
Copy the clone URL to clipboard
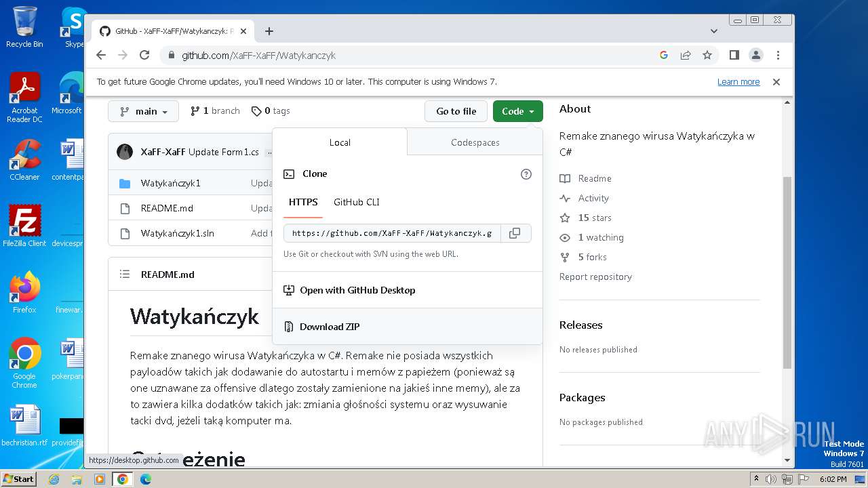(515, 233)
